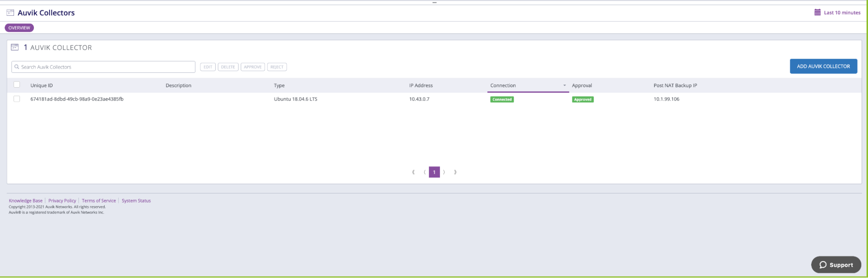868x278 pixels.
Task: Sort by the Unique ID column header
Action: 42,85
